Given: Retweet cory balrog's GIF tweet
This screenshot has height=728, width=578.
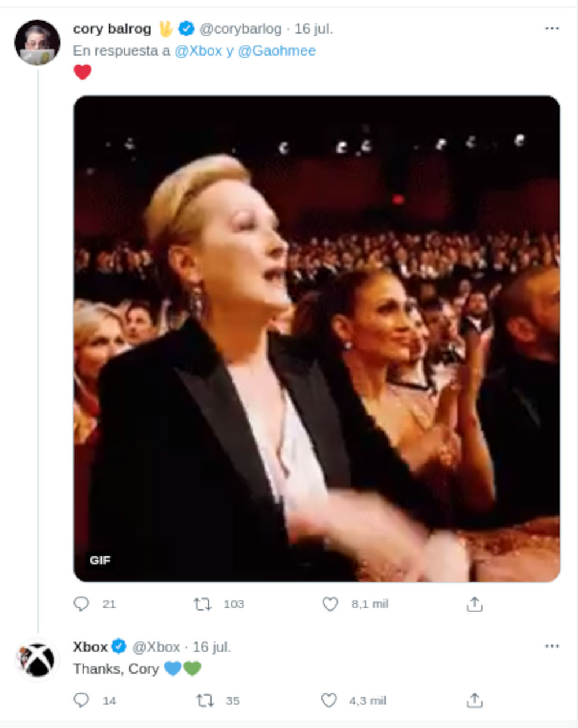Looking at the screenshot, I should click(x=202, y=604).
